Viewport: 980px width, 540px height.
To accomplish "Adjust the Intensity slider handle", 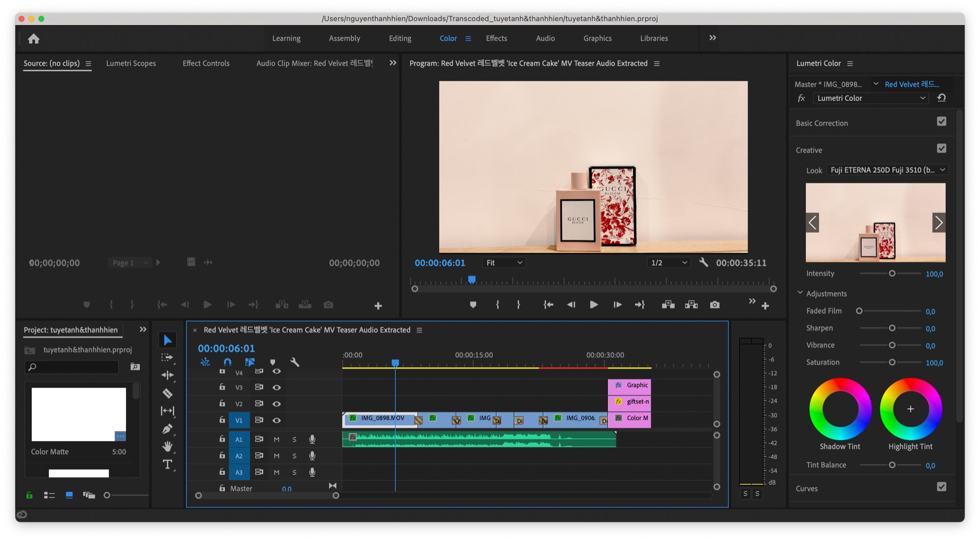I will point(892,274).
